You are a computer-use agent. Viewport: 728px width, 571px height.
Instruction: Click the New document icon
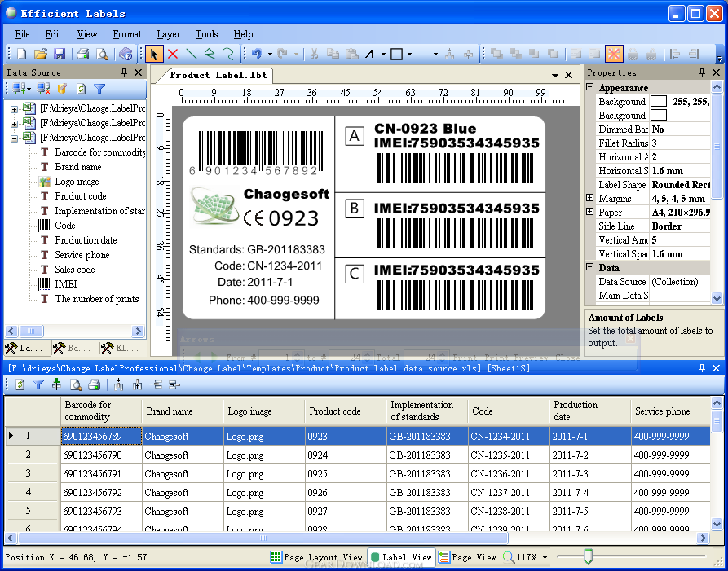click(21, 55)
